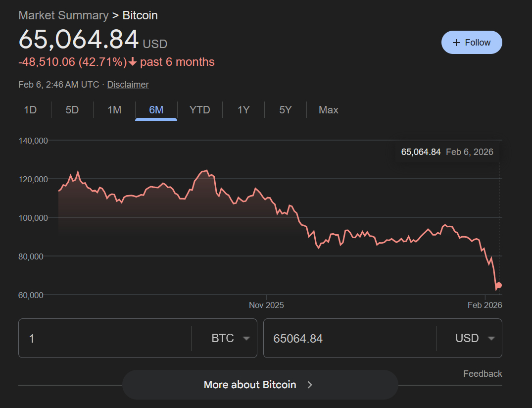This screenshot has width=532, height=408.
Task: Click the USD amount field showing 65064.84
Action: (349, 339)
